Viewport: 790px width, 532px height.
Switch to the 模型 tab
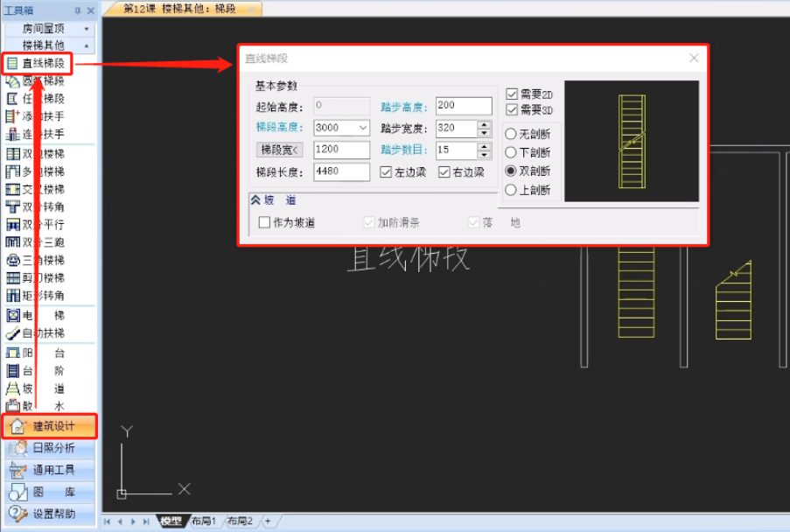click(171, 521)
